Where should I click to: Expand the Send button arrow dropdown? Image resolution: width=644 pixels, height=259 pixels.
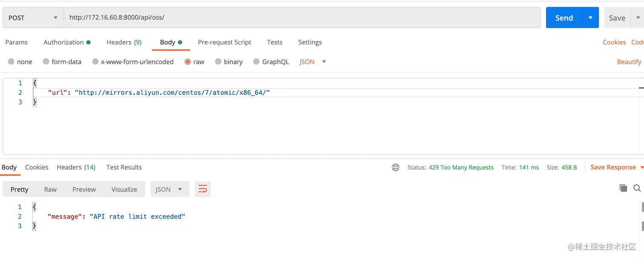[590, 17]
